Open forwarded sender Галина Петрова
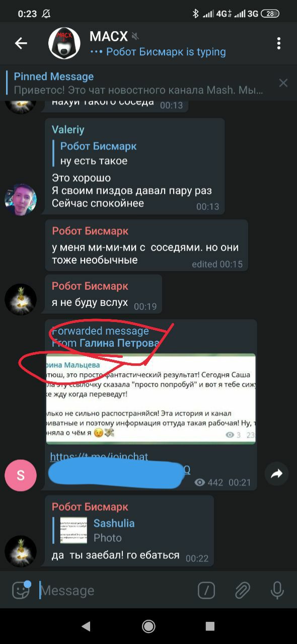 pos(119,344)
